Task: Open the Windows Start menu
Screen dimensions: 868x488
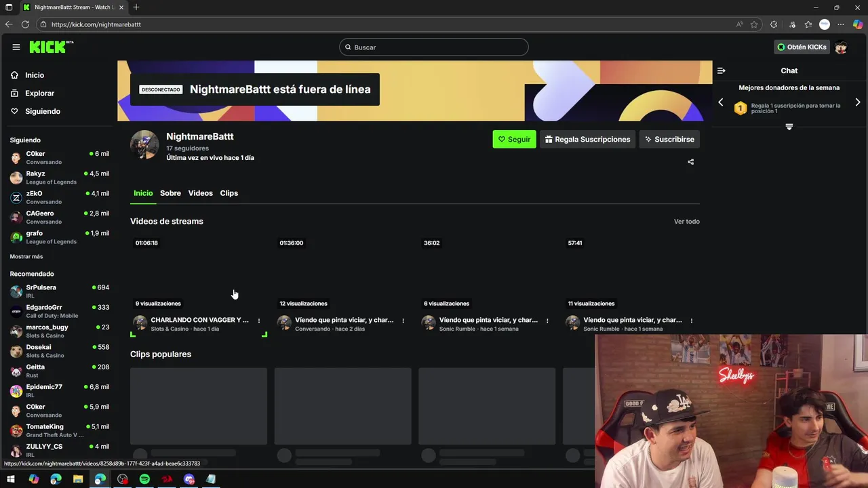Action: click(x=11, y=479)
